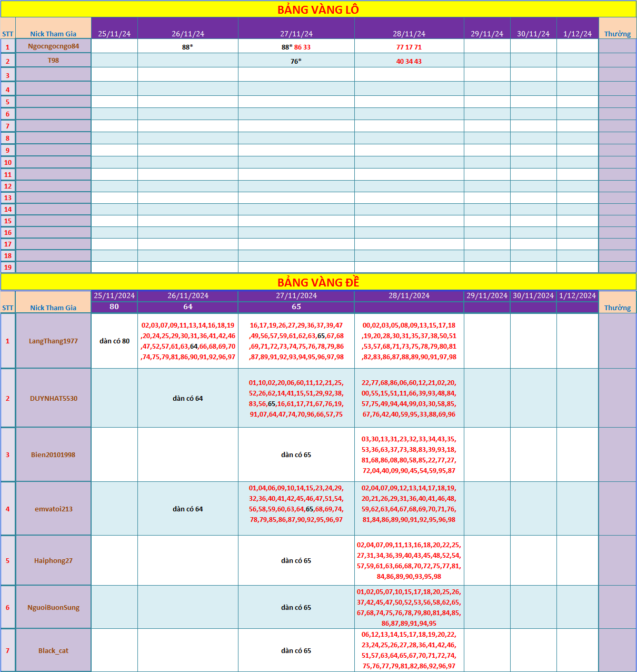Image resolution: width=637 pixels, height=672 pixels.
Task: Click the "BẢNG VÀNG ĐỀ" title banner
Action: pyautogui.click(x=318, y=282)
